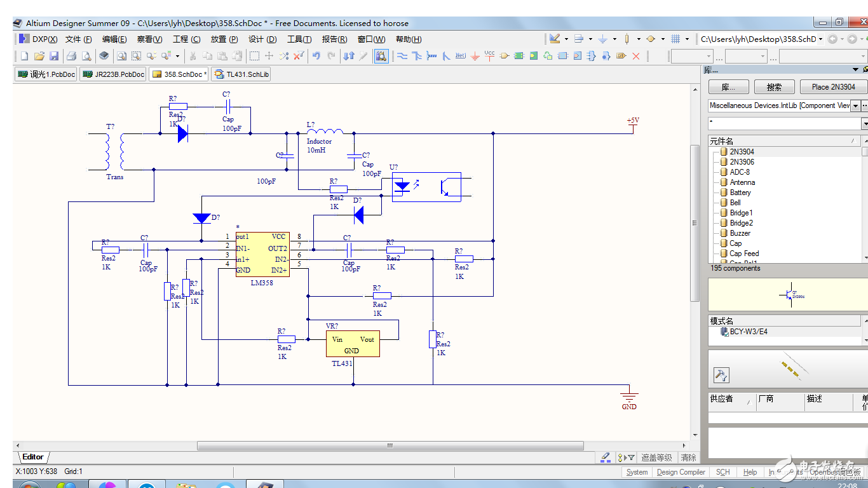
Task: Open the power sources dropdown
Action: tap(614, 39)
